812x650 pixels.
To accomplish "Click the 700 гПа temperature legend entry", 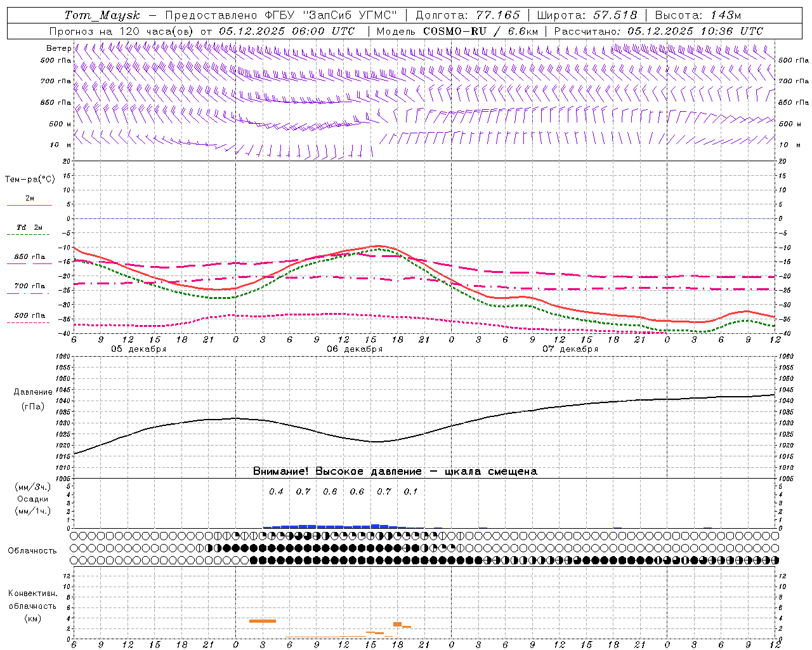I will pyautogui.click(x=29, y=286).
